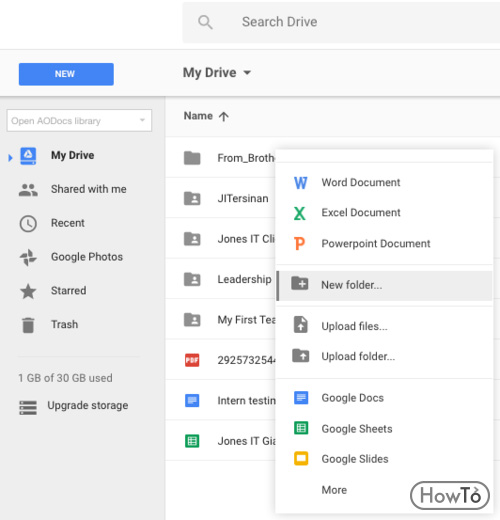
Task: Click the JITersinan shared folder icon
Action: pyautogui.click(x=192, y=198)
